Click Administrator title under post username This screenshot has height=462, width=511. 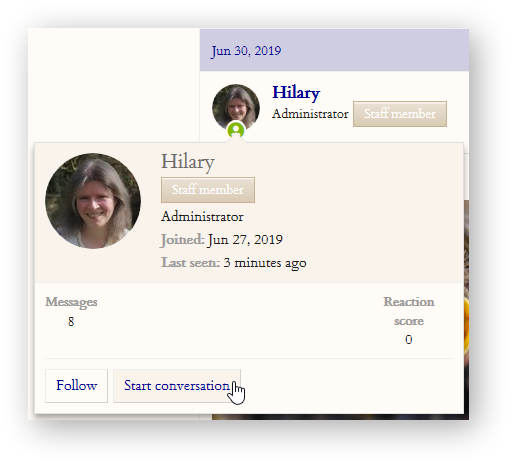pos(310,114)
